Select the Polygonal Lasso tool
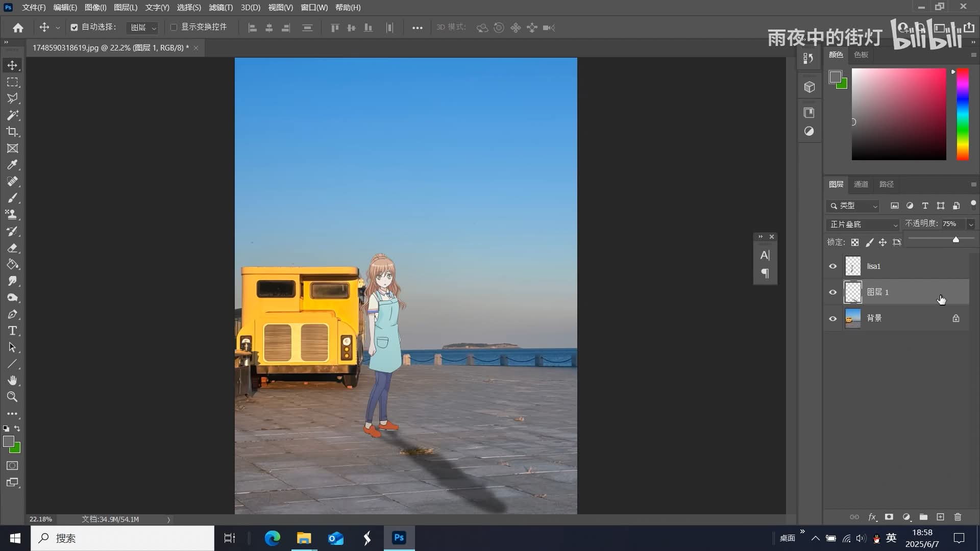Viewport: 980px width, 551px height. [x=12, y=98]
